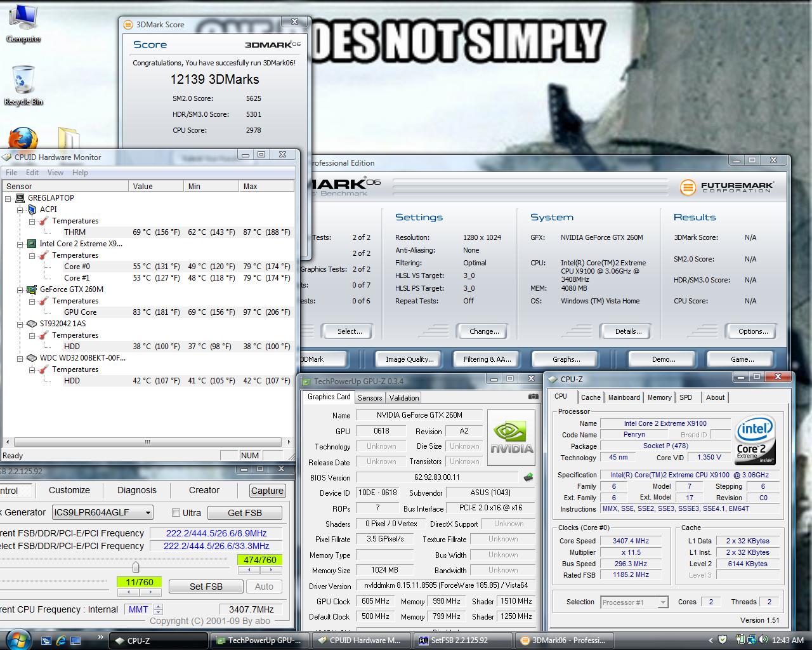812x650 pixels.
Task: Open the Processor #1 selection dropdown in CPU-Z
Action: [x=634, y=602]
